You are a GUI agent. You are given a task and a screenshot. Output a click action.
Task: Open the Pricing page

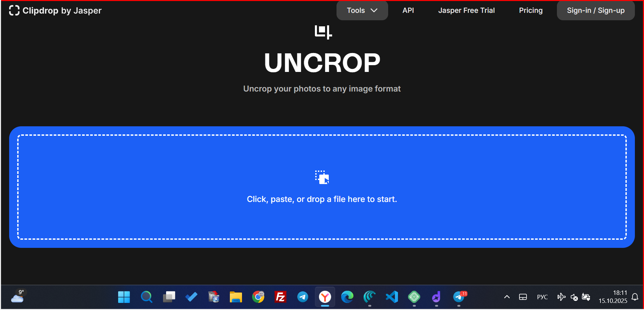point(531,10)
